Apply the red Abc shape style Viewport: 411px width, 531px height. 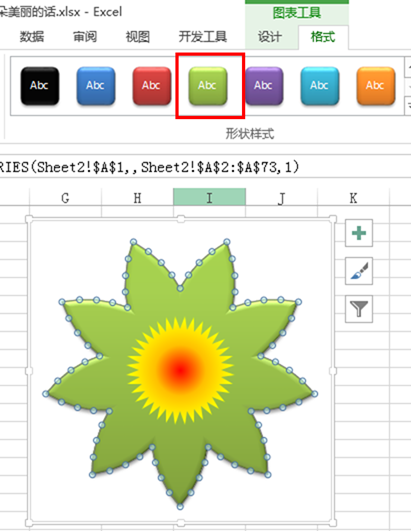pyautogui.click(x=152, y=86)
